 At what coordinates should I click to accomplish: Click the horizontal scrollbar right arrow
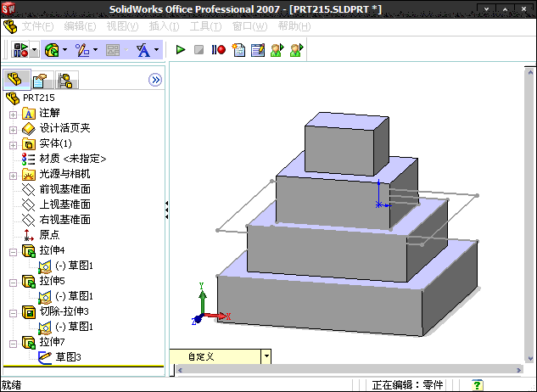[519, 370]
